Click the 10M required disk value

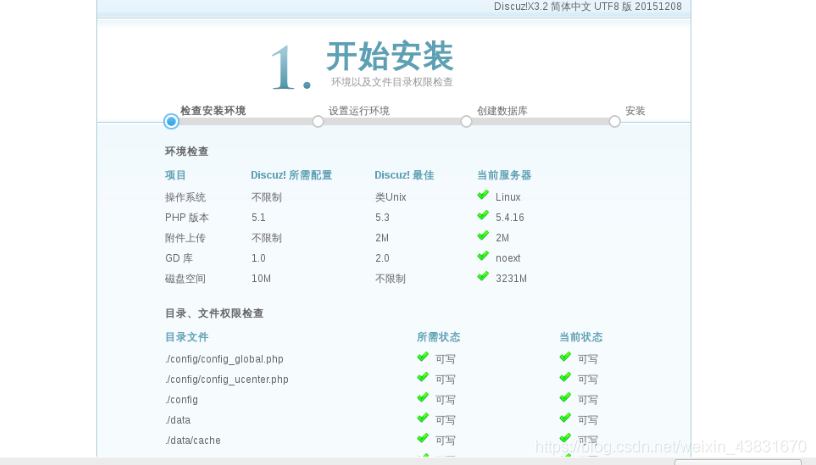(261, 278)
